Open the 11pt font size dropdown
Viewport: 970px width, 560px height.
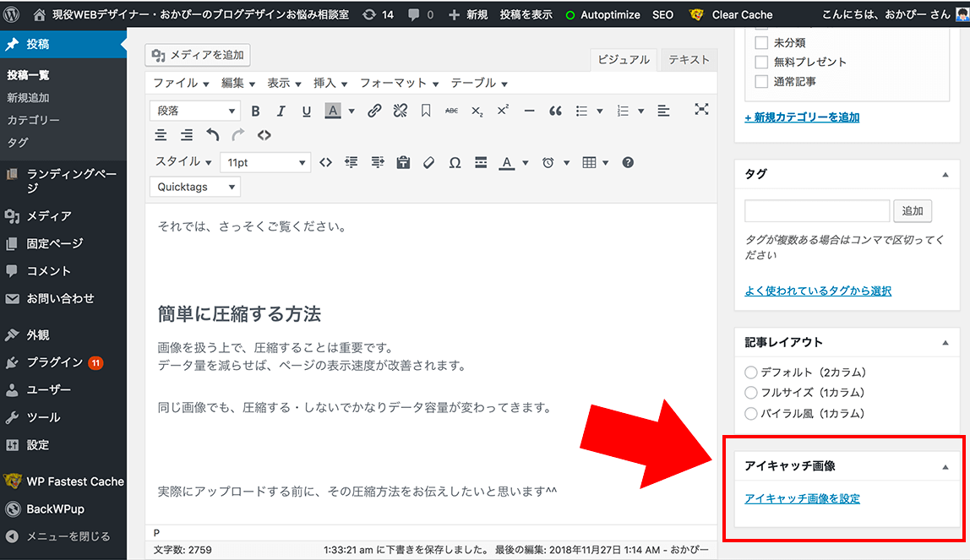pyautogui.click(x=265, y=162)
